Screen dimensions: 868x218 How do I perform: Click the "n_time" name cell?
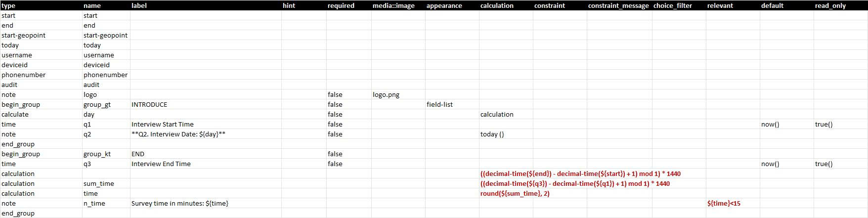[94, 203]
